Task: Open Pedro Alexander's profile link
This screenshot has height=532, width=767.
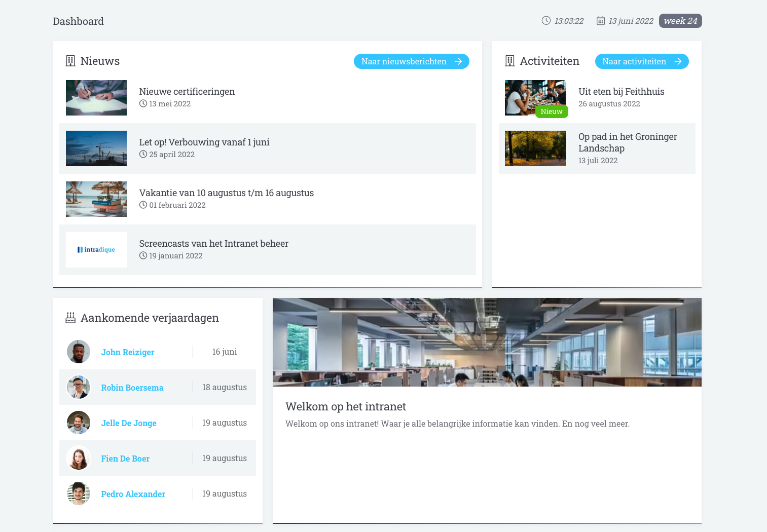Action: pyautogui.click(x=133, y=494)
